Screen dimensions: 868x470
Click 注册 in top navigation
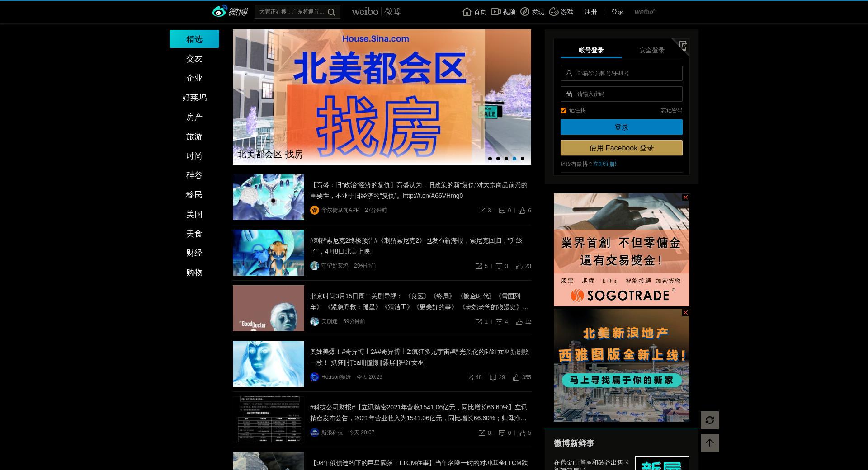tap(590, 12)
